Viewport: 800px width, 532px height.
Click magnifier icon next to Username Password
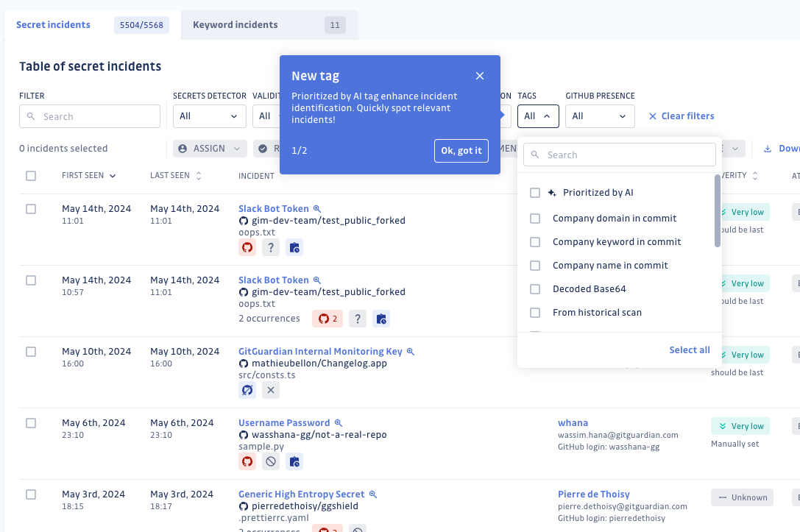[x=339, y=423]
